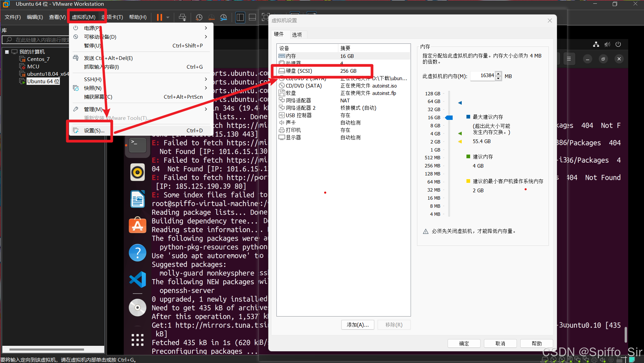Open the Ubuntu power menu icon
The width and height of the screenshot is (644, 363).
618,44
